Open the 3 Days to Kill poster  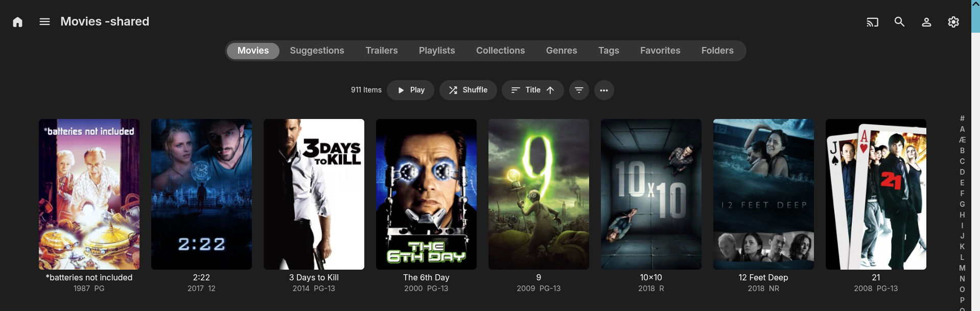(314, 194)
